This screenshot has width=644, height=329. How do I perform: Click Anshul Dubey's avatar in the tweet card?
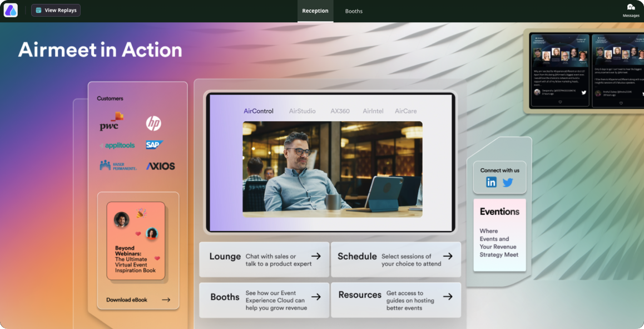[598, 94]
